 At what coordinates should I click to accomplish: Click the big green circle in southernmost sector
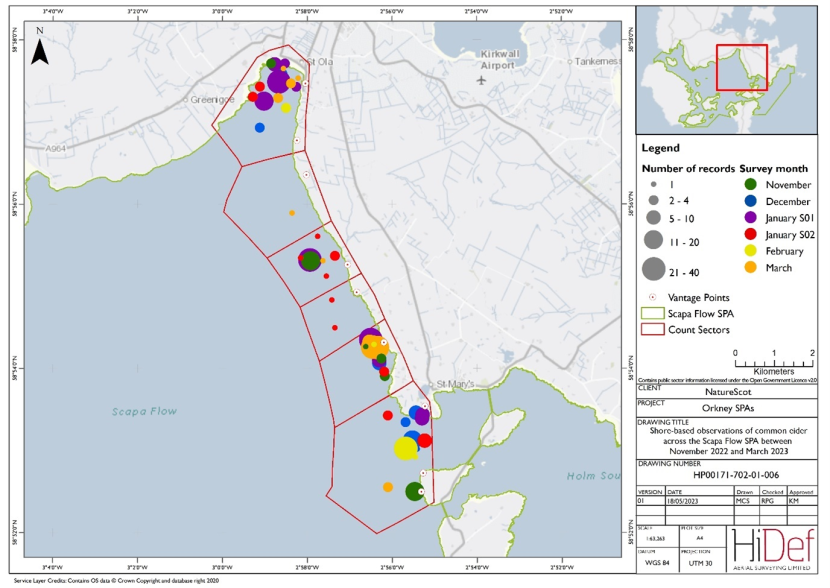pyautogui.click(x=414, y=491)
